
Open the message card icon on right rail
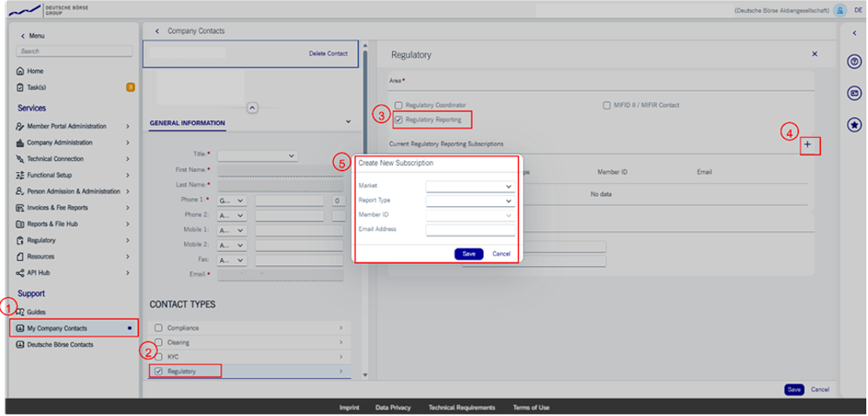[x=853, y=93]
